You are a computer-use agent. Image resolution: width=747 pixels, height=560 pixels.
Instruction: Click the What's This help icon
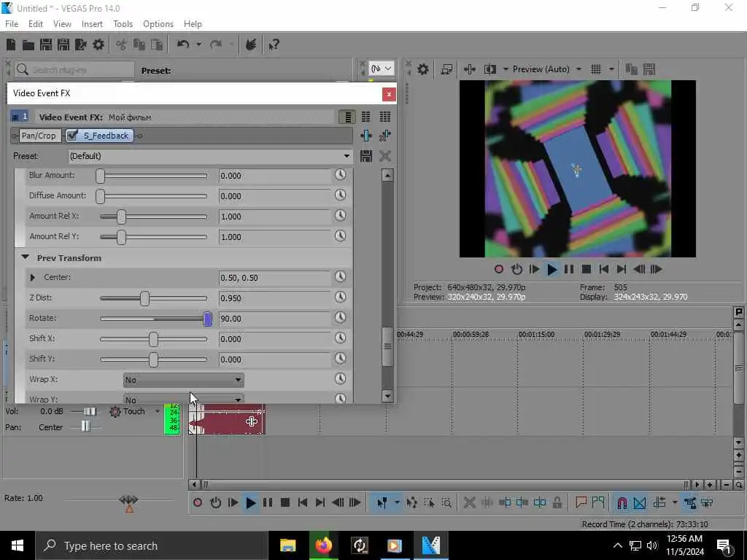274,44
